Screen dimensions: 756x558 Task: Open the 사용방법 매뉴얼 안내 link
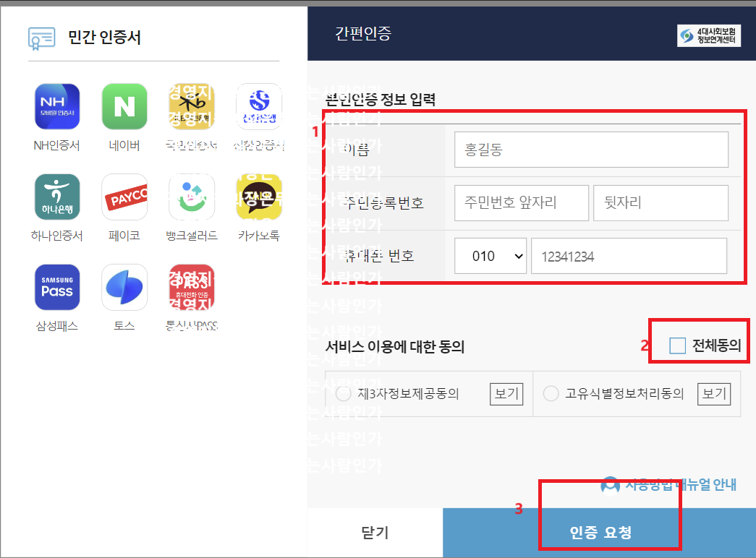pyautogui.click(x=679, y=485)
